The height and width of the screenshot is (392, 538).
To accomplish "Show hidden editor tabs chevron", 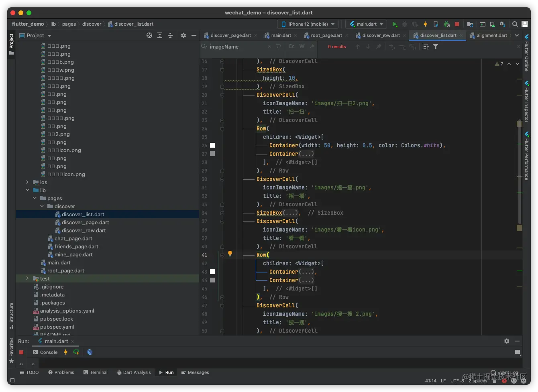I will click(x=517, y=35).
